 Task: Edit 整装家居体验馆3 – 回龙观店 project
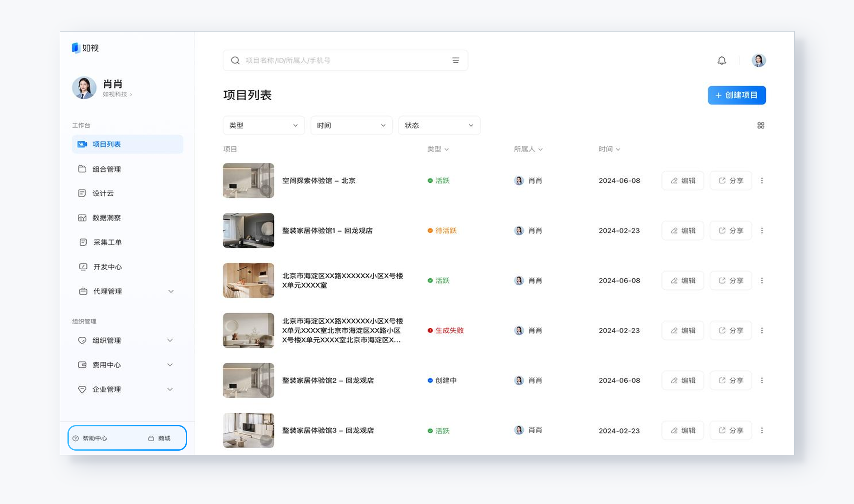click(683, 430)
